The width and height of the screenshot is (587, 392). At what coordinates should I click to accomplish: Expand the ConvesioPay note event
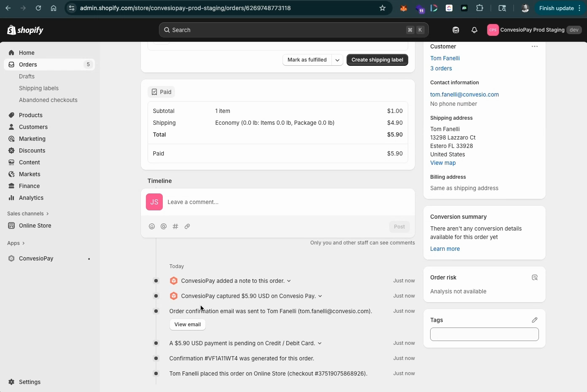point(289,281)
